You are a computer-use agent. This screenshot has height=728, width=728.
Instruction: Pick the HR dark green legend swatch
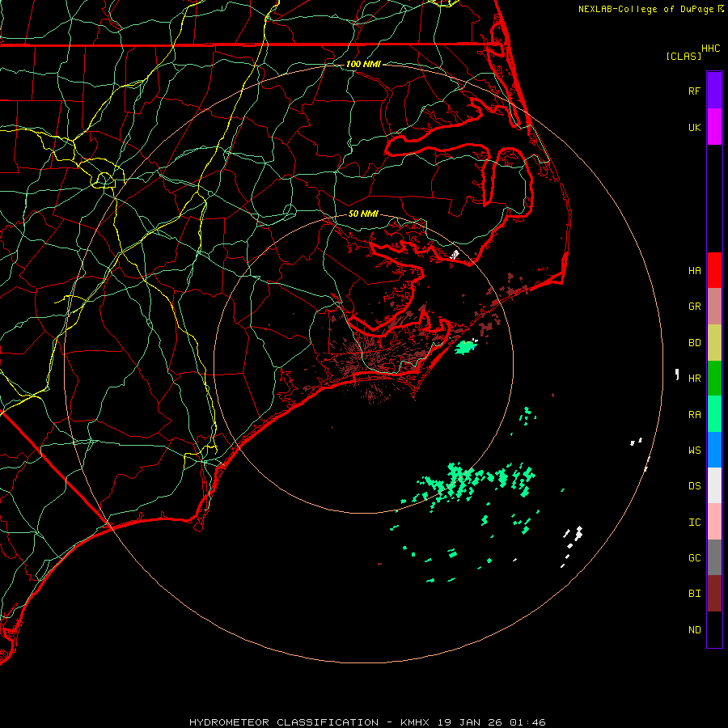[x=714, y=378]
